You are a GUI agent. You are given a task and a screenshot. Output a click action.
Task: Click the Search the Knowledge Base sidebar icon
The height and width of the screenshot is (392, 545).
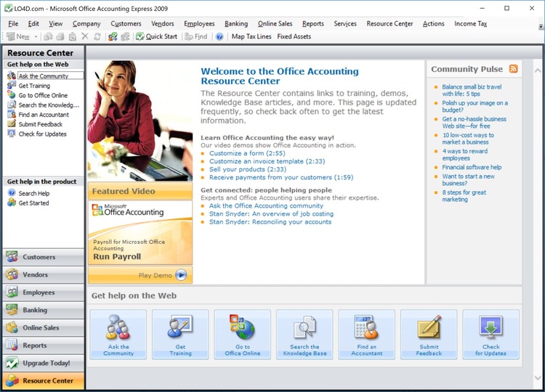pyautogui.click(x=12, y=105)
